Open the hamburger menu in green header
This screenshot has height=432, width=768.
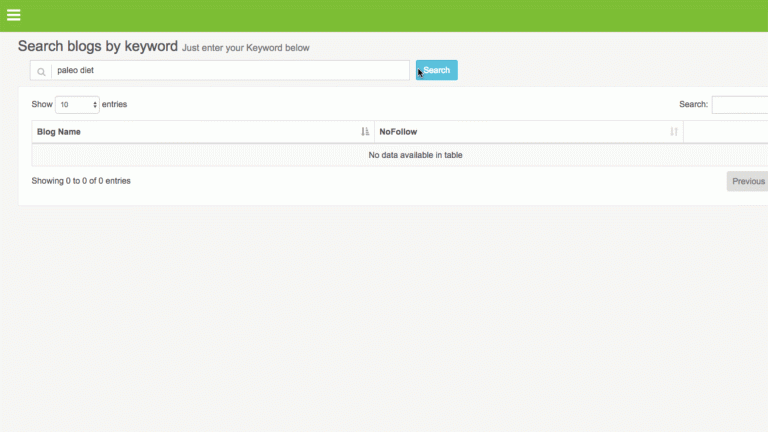(13, 15)
